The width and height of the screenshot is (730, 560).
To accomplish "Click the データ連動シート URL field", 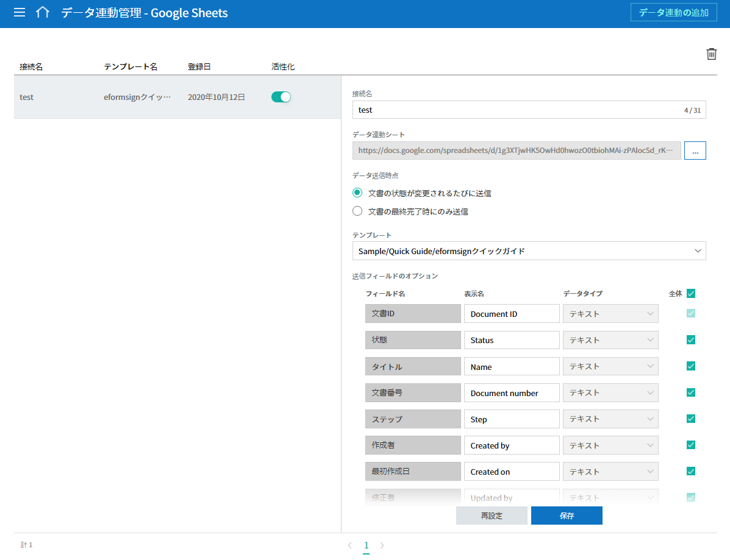I will (x=517, y=151).
